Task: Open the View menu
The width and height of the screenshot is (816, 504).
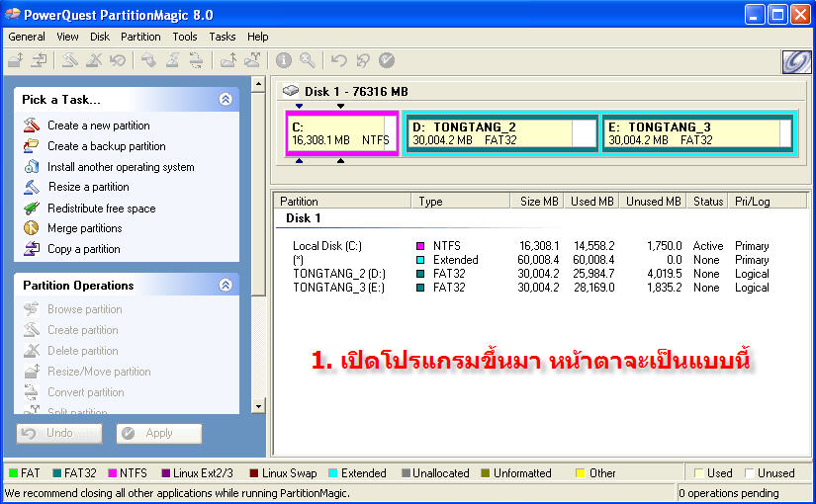Action: click(x=67, y=37)
